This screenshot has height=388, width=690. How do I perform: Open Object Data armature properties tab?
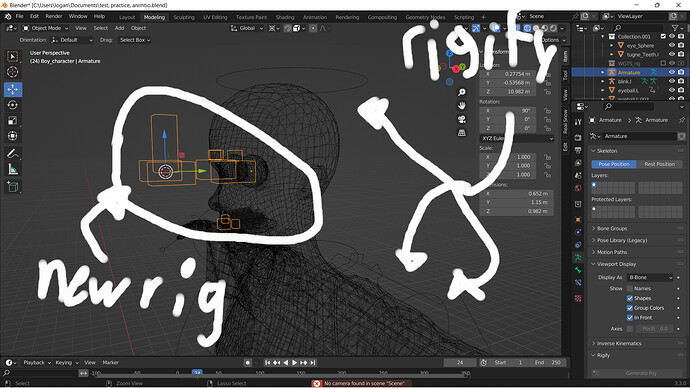click(578, 257)
